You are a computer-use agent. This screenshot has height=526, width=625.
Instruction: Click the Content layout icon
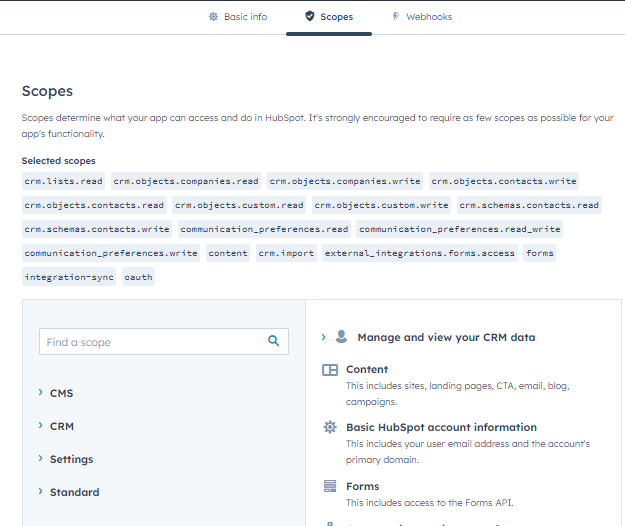click(330, 370)
